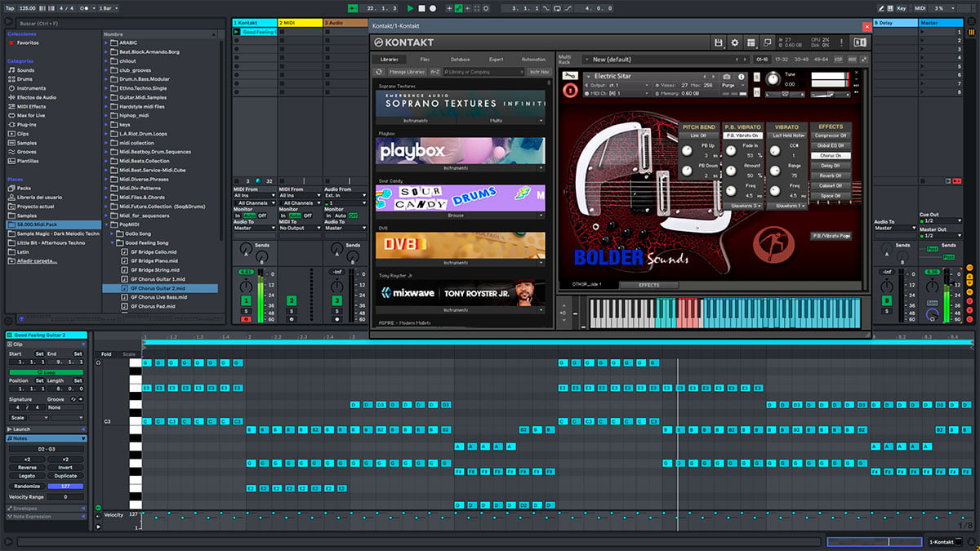
Task: Toggle Kontakt minimized view icon
Action: 768,42
